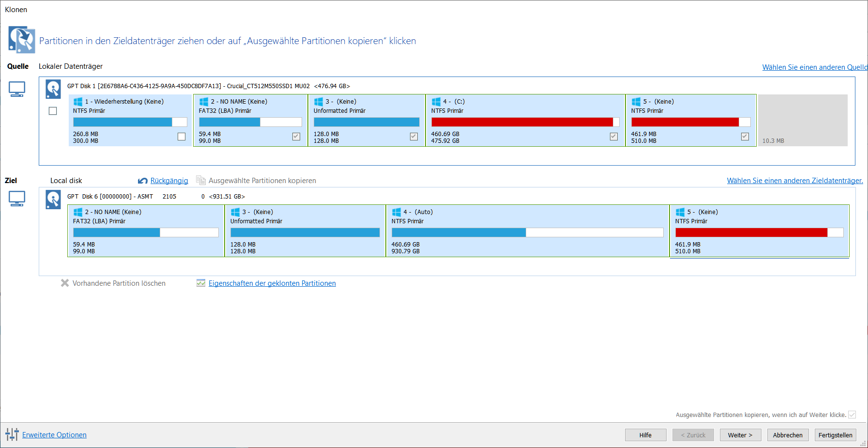Select target partition 3 Unformatted block
This screenshot has width=868, height=448.
pos(305,231)
